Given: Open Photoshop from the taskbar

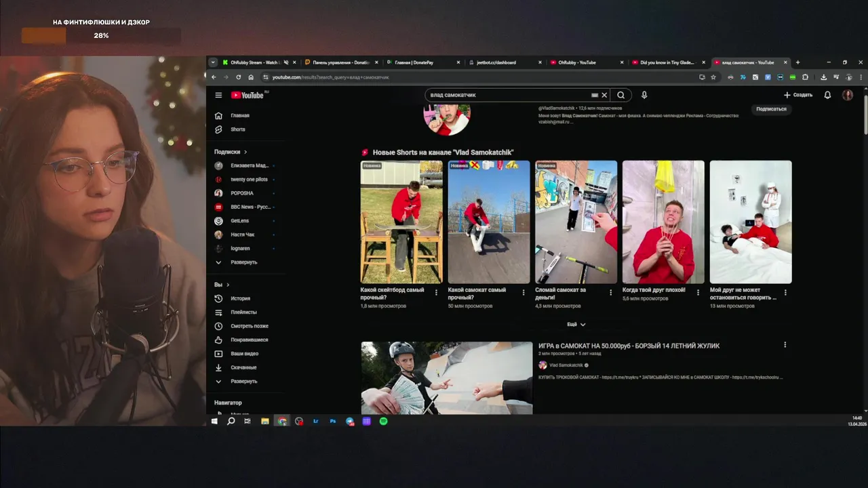Looking at the screenshot, I should 333,421.
